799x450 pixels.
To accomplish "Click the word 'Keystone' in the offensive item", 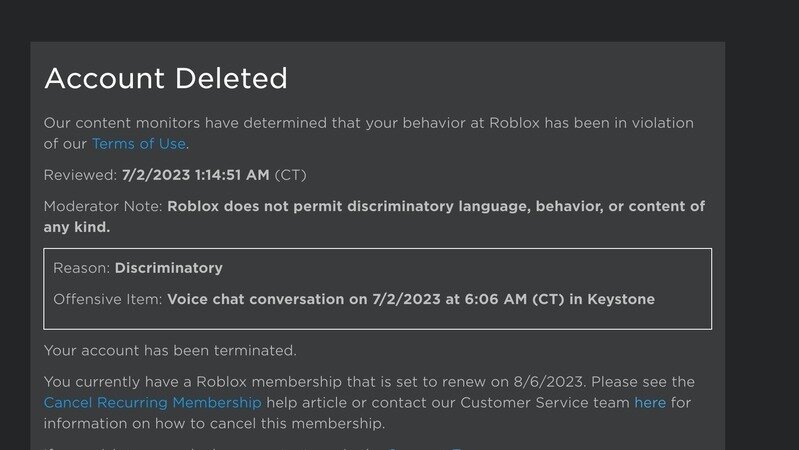I will click(621, 299).
